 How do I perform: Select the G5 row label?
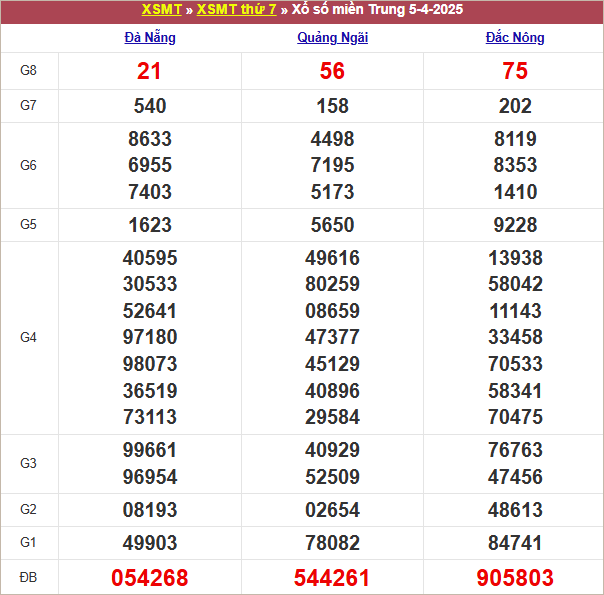click(x=29, y=225)
